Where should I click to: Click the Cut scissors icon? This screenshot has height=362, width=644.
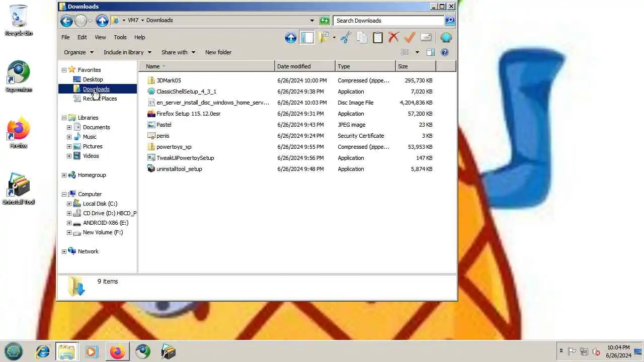pyautogui.click(x=346, y=38)
